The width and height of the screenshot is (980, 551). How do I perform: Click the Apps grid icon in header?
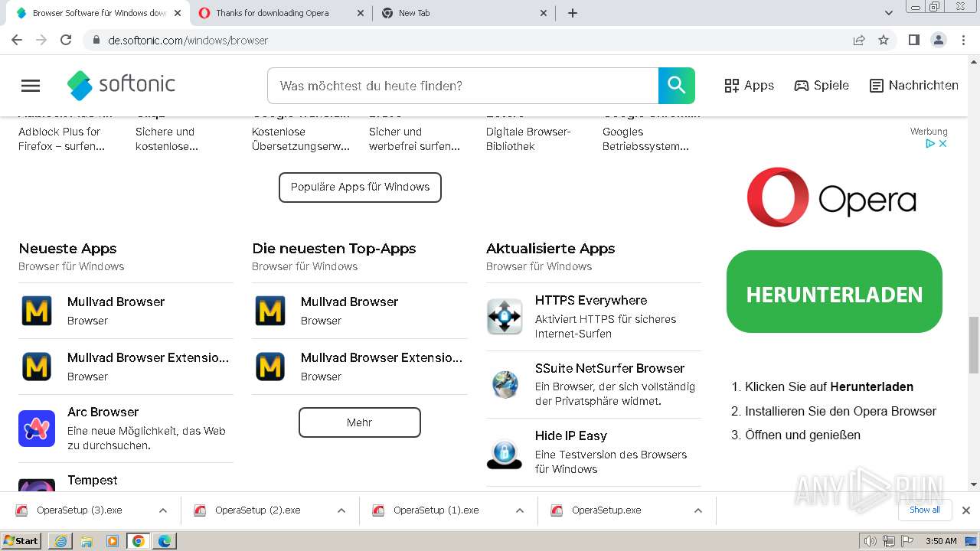click(x=732, y=86)
